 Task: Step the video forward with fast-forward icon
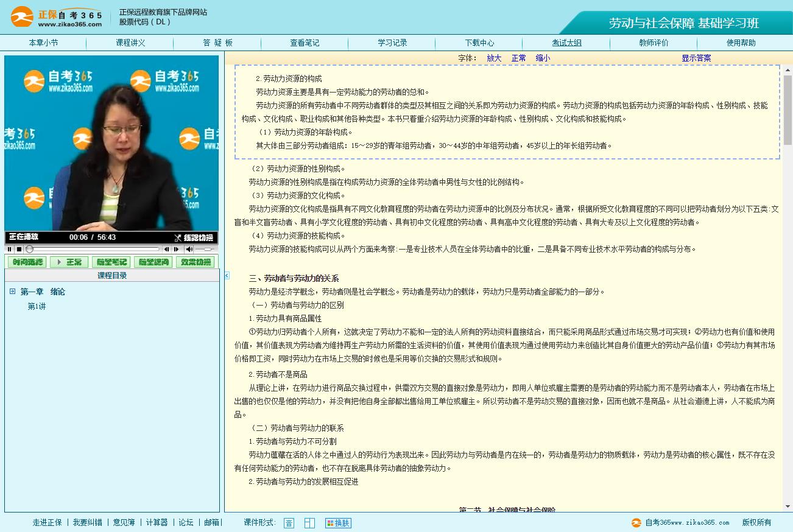[x=177, y=249]
